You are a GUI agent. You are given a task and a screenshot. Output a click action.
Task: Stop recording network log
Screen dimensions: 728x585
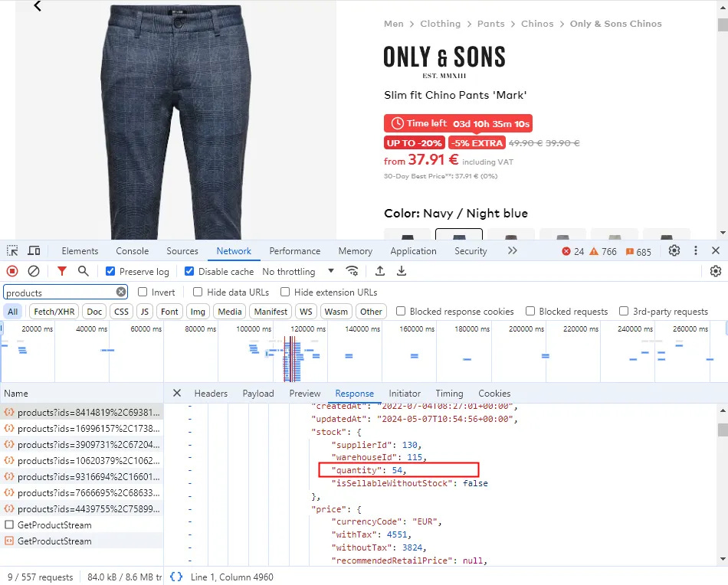pos(12,271)
